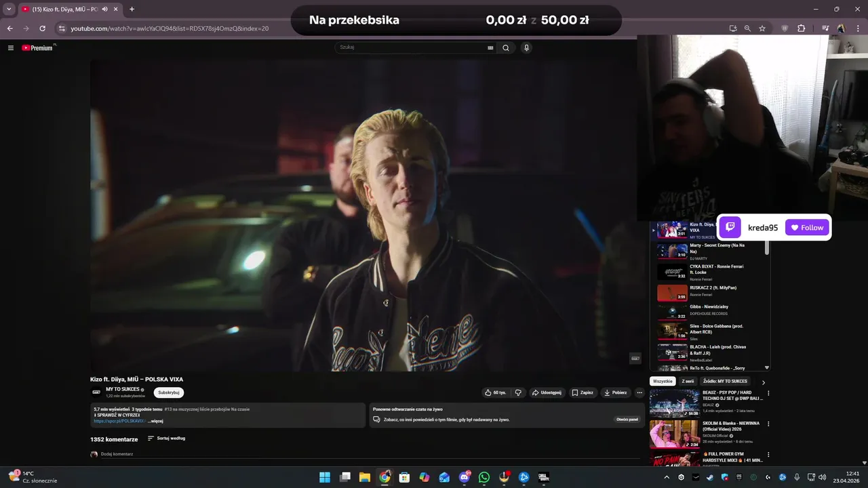Select Gibbs - Niewidzialny in the playlist
The height and width of the screenshot is (488, 868).
(709, 312)
